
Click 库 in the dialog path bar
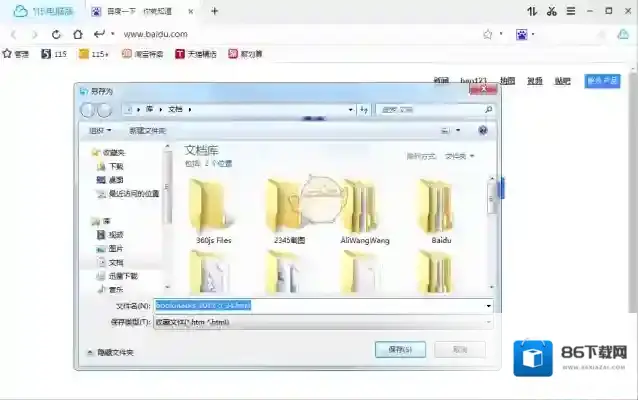(149, 109)
